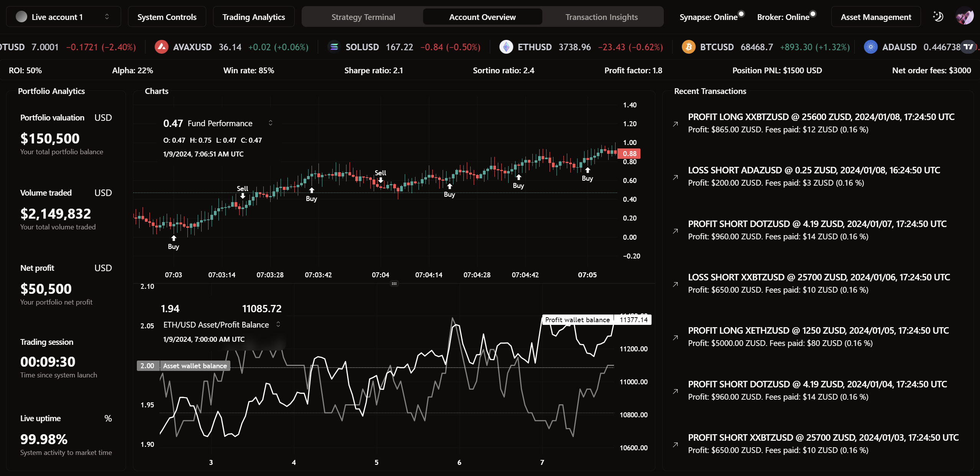Expand the ETH/USD Asset/Profit Balance selector
Image resolution: width=980 pixels, height=476 pixels.
click(x=278, y=324)
